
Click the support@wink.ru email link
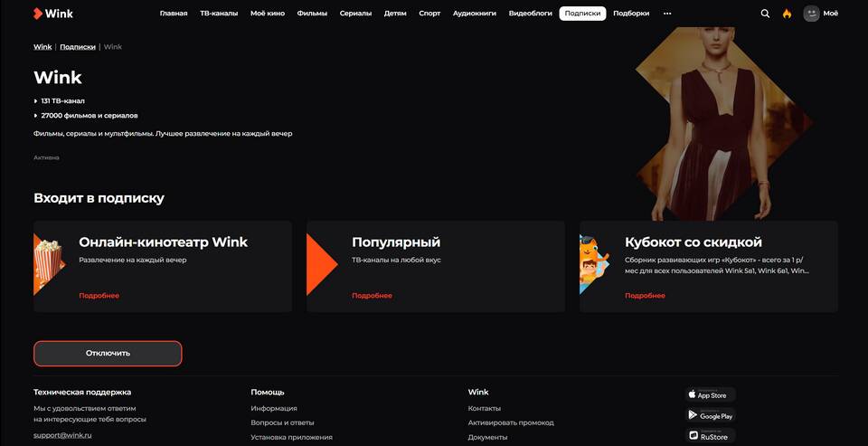62,435
